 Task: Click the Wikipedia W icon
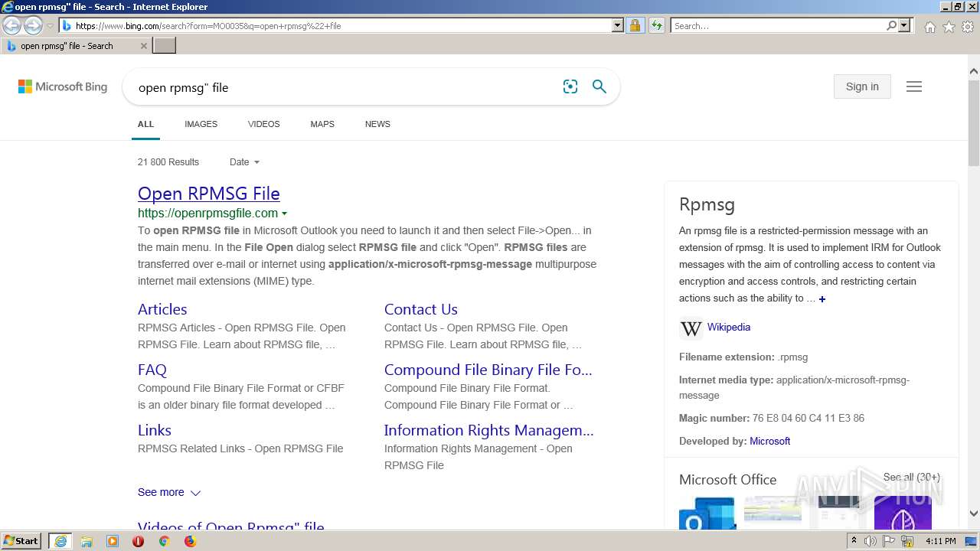tap(691, 328)
